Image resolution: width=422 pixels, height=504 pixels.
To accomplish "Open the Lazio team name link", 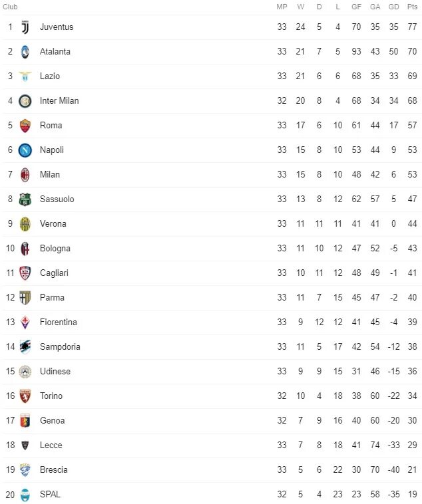I will click(x=50, y=76).
